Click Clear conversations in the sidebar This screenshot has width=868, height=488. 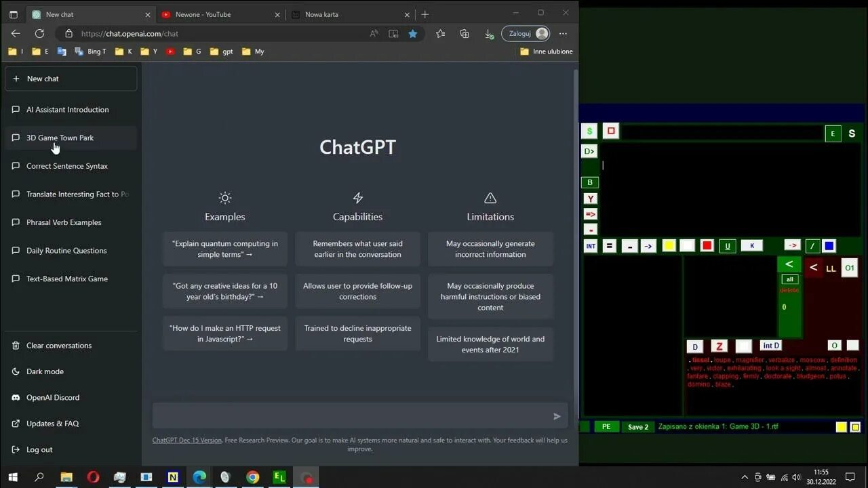(x=71, y=346)
